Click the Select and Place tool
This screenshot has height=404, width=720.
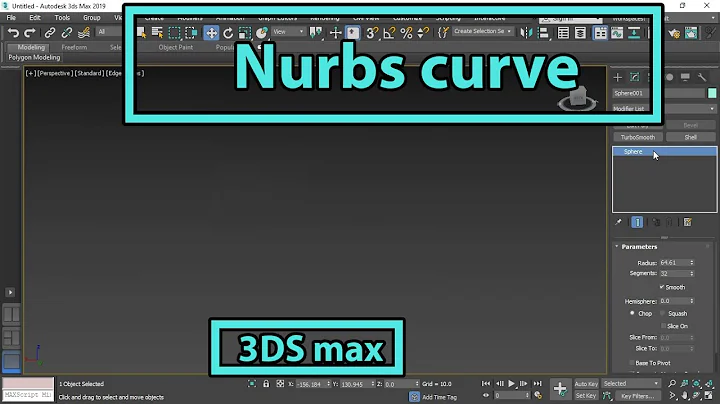pyautogui.click(x=262, y=33)
